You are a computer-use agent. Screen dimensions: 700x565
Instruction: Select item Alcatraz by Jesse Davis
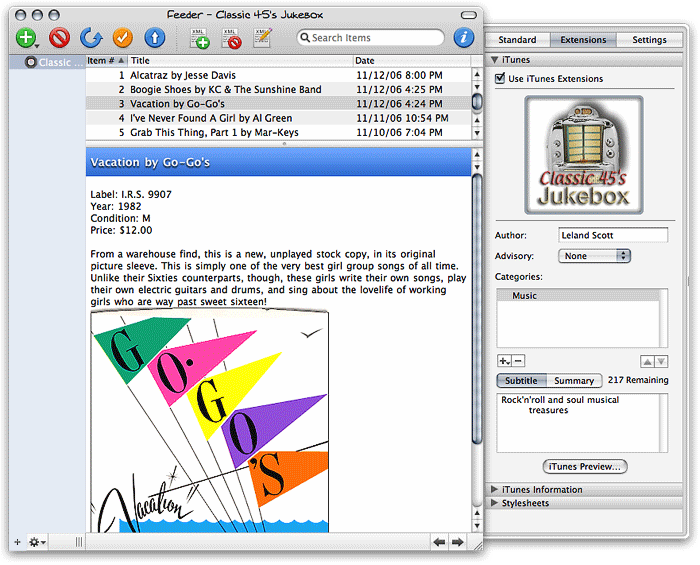278,75
